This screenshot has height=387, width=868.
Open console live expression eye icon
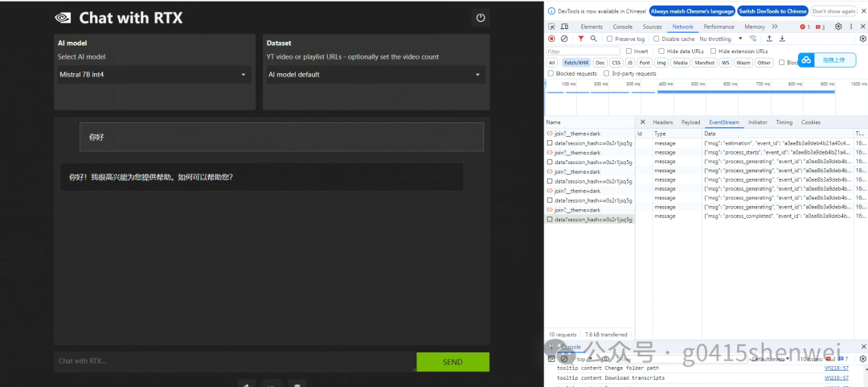[x=606, y=359]
